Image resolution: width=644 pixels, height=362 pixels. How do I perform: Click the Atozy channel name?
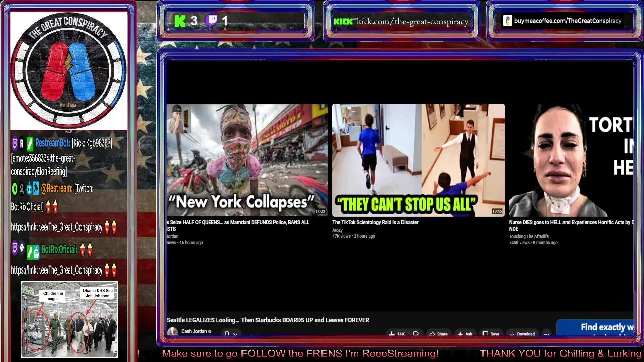[337, 230]
